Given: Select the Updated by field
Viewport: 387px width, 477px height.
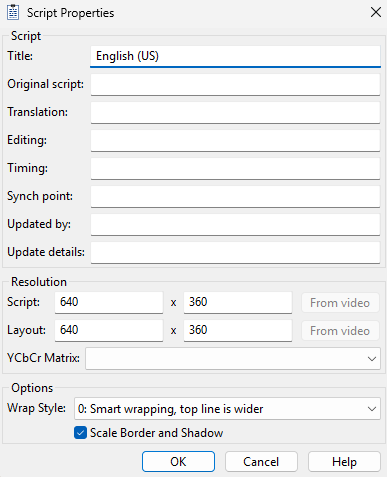Looking at the screenshot, I should (235, 225).
